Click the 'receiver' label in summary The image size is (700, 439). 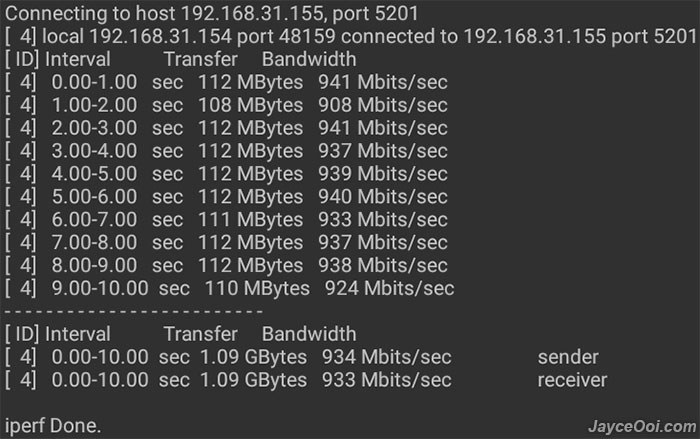point(572,380)
